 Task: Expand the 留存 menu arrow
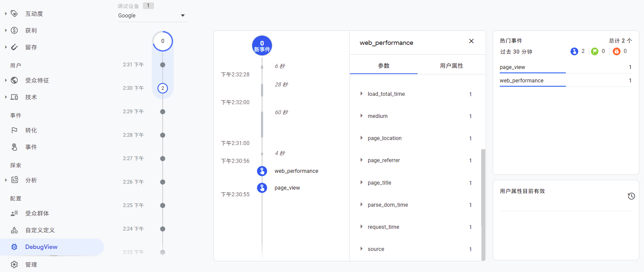(6, 47)
